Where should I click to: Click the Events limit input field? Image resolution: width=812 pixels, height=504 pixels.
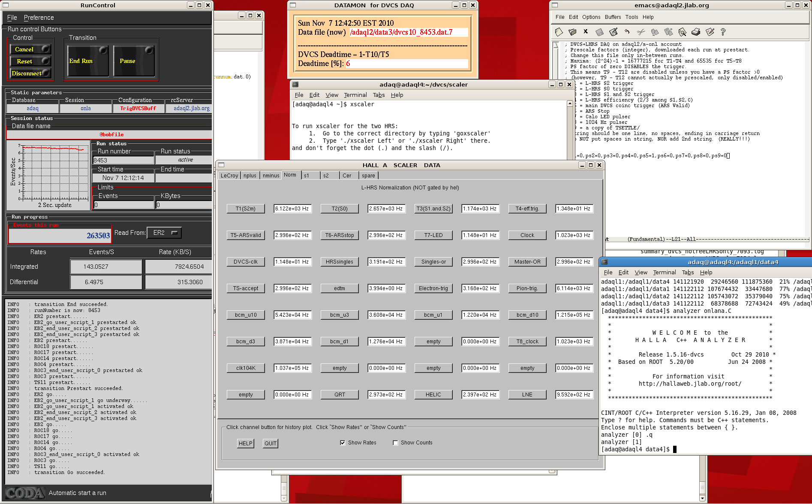tap(123, 205)
